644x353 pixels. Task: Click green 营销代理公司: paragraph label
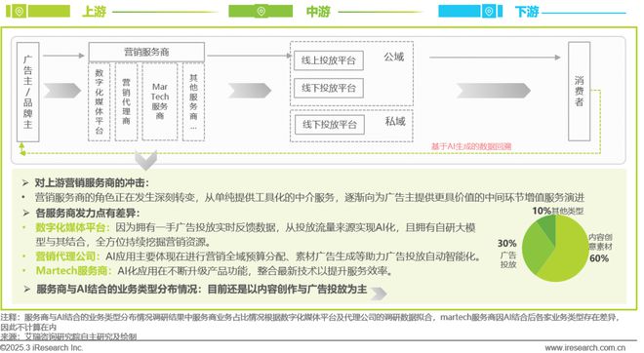[68, 256]
